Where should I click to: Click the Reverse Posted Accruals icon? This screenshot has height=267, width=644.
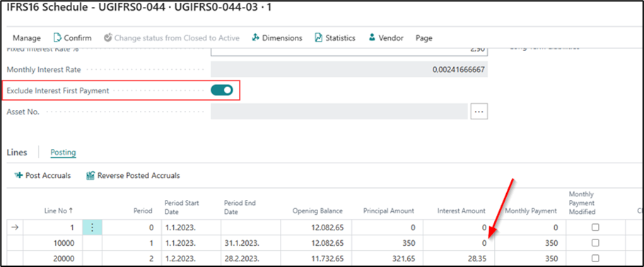click(x=90, y=176)
